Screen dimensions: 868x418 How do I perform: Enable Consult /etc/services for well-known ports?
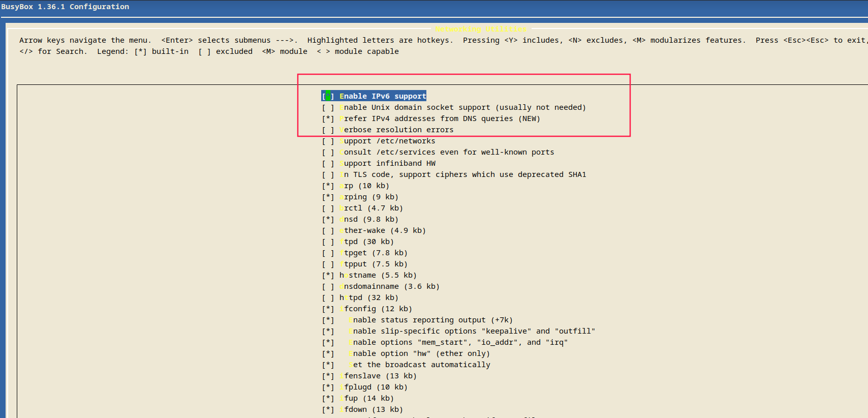[x=438, y=152]
